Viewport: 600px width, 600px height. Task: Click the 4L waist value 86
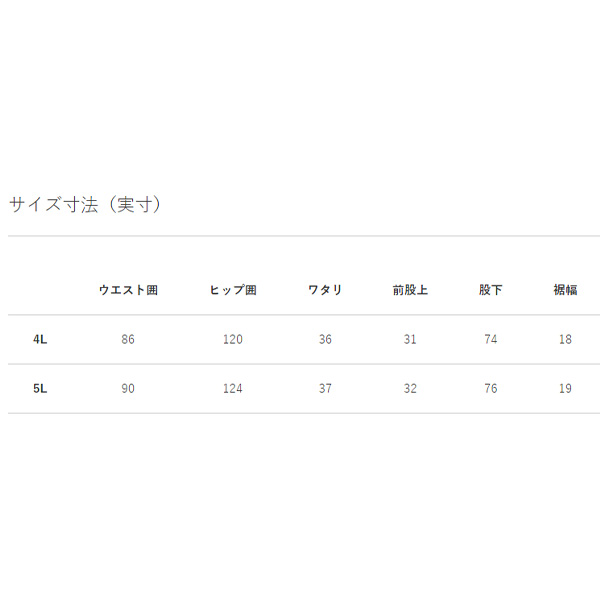point(128,340)
